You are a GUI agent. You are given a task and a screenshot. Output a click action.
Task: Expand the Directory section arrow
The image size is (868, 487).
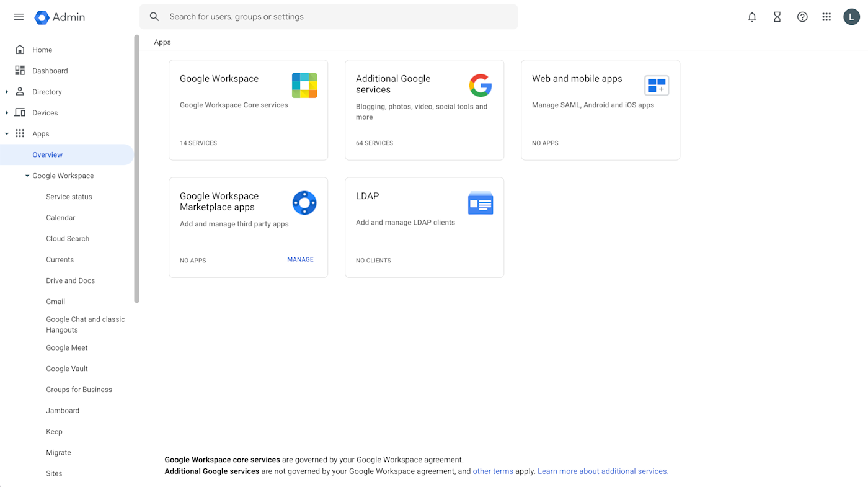pos(7,92)
